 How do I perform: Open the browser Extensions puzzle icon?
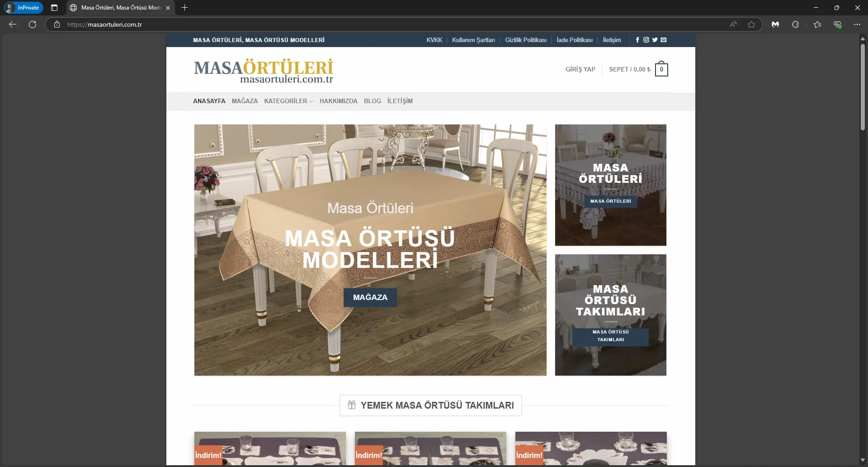point(796,24)
